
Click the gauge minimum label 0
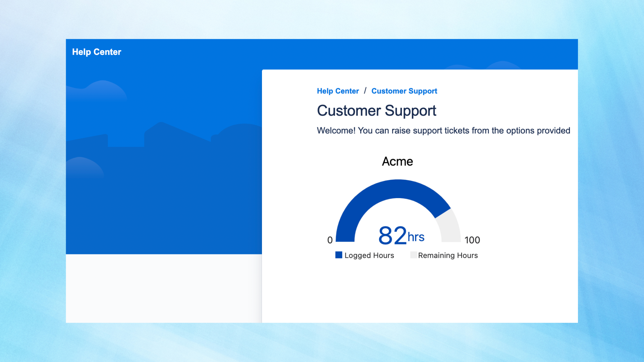[x=330, y=240]
